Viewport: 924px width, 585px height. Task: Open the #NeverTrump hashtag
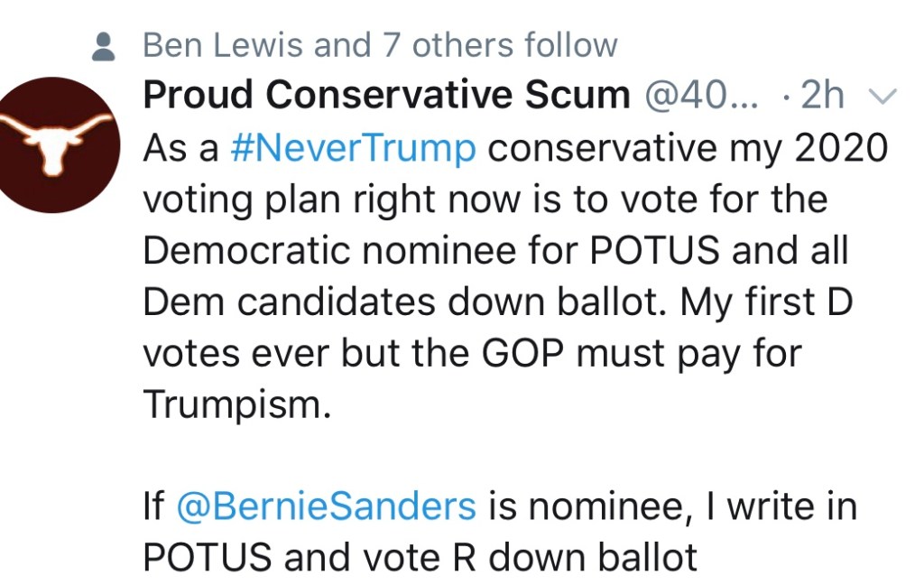click(354, 148)
